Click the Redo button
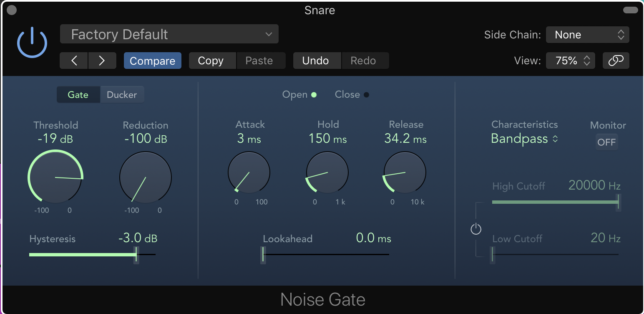The width and height of the screenshot is (644, 314). click(x=365, y=61)
